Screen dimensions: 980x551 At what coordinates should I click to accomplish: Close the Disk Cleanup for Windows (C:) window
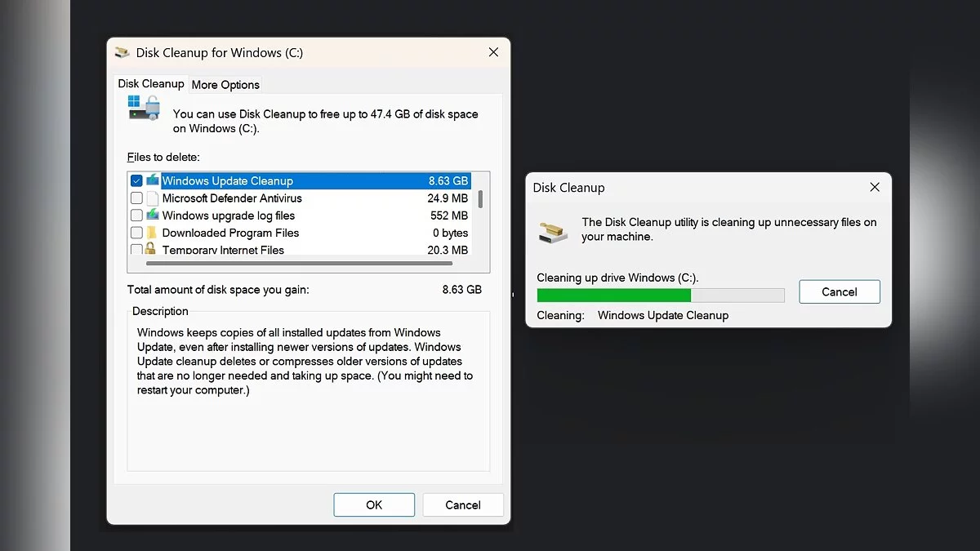pos(493,52)
